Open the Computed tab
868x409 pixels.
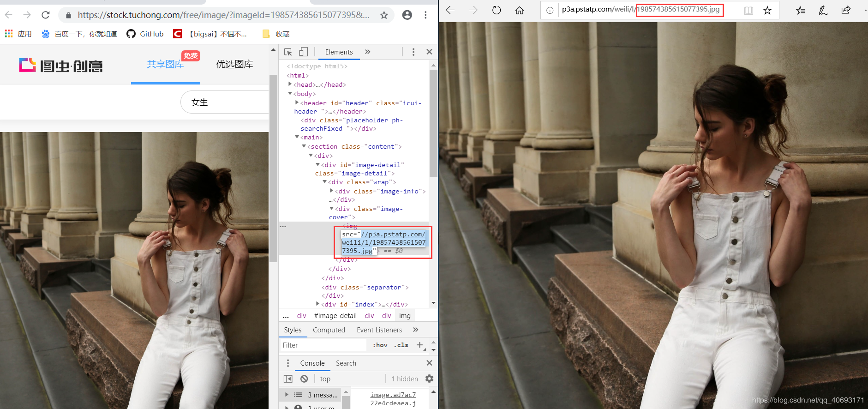(329, 330)
